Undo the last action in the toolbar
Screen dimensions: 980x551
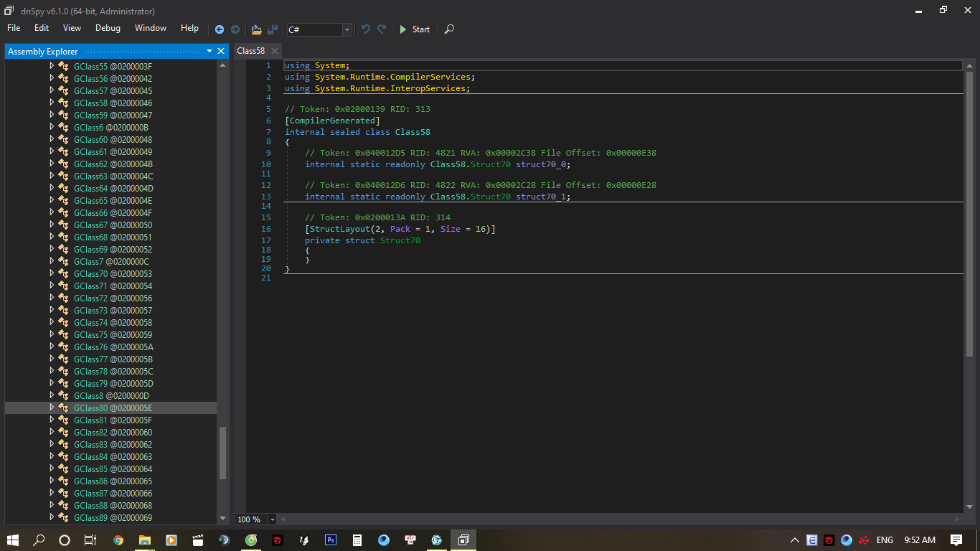tap(366, 29)
